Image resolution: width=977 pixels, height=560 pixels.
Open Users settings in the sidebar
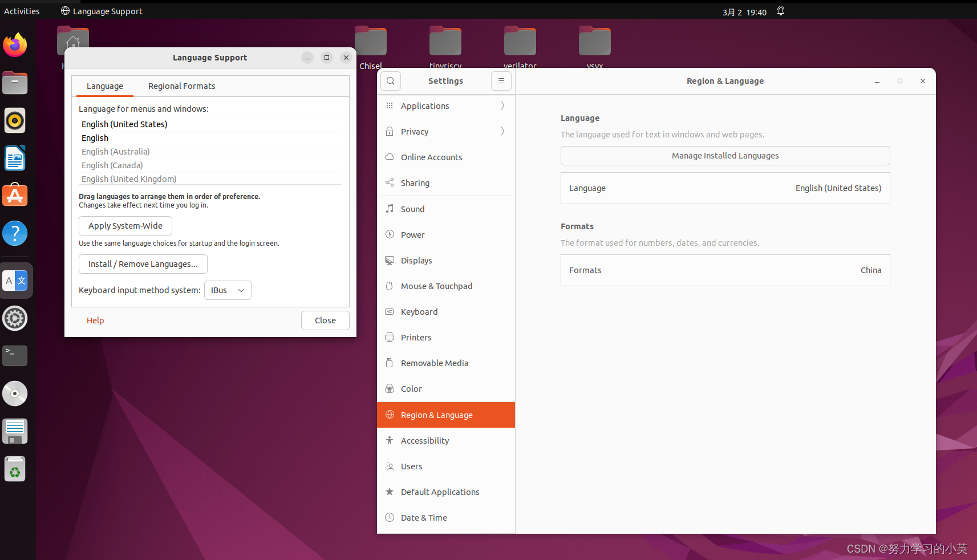click(411, 466)
